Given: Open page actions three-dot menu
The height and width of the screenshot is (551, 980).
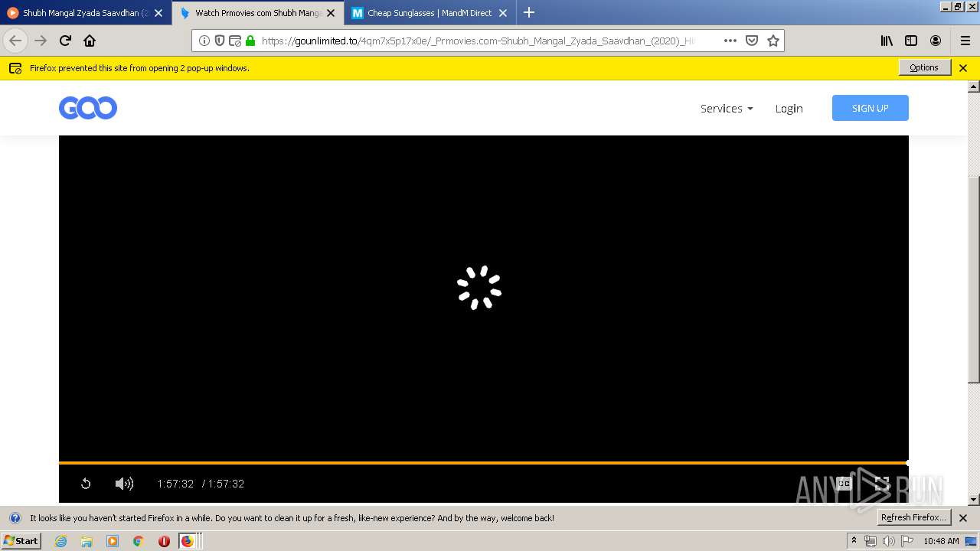Looking at the screenshot, I should [x=730, y=41].
